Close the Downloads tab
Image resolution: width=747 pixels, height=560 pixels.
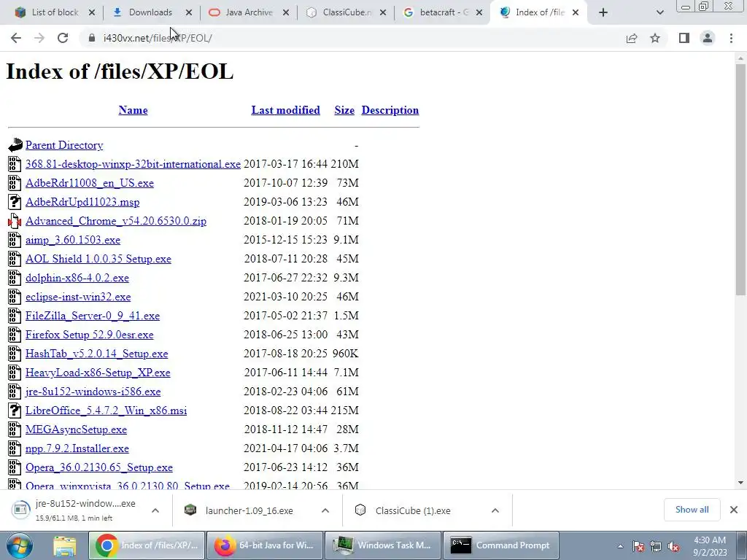click(x=189, y=12)
